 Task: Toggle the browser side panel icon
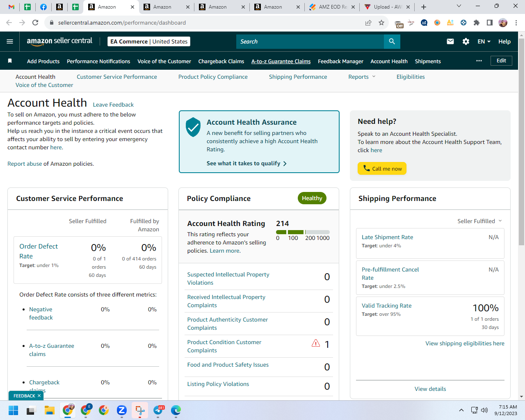pyautogui.click(x=490, y=23)
